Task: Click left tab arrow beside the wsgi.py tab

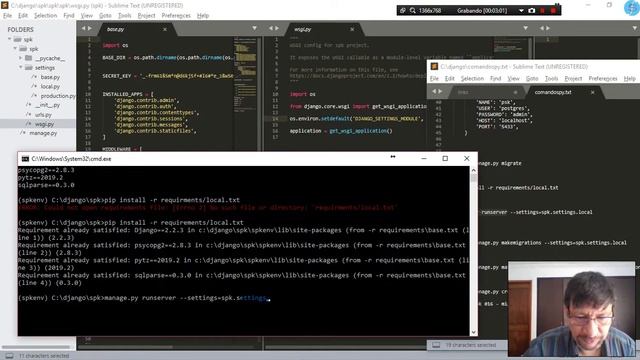Action: [x=270, y=28]
